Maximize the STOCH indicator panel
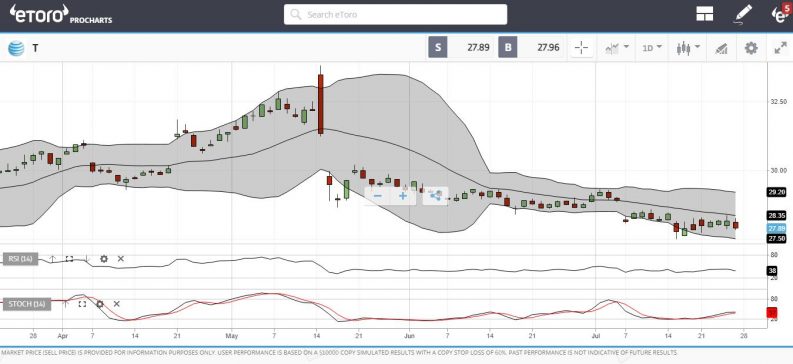The width and height of the screenshot is (793, 364). click(82, 304)
